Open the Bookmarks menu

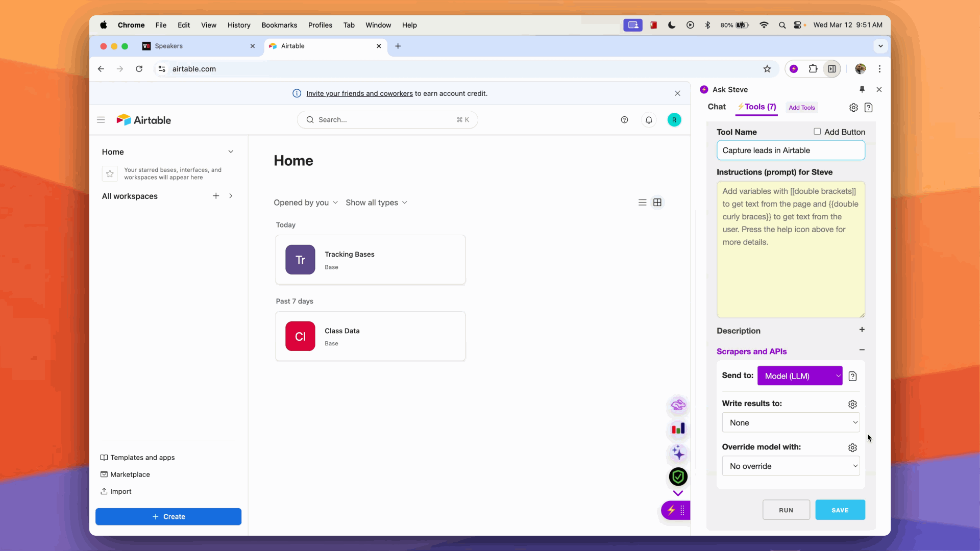[279, 25]
